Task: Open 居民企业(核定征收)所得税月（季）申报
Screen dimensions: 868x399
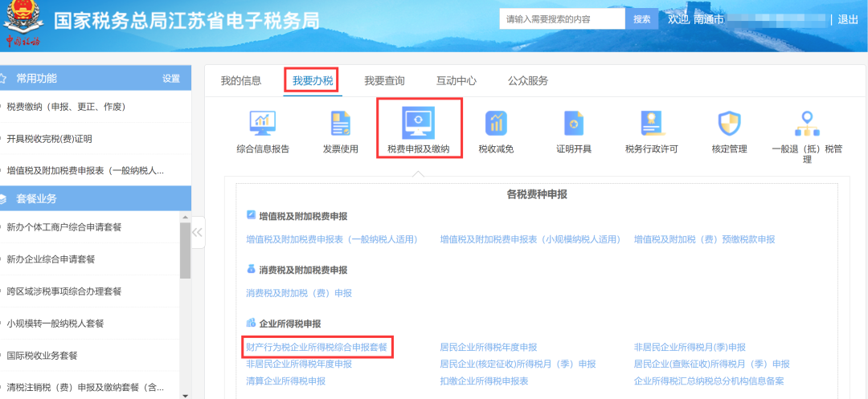Action: (518, 364)
